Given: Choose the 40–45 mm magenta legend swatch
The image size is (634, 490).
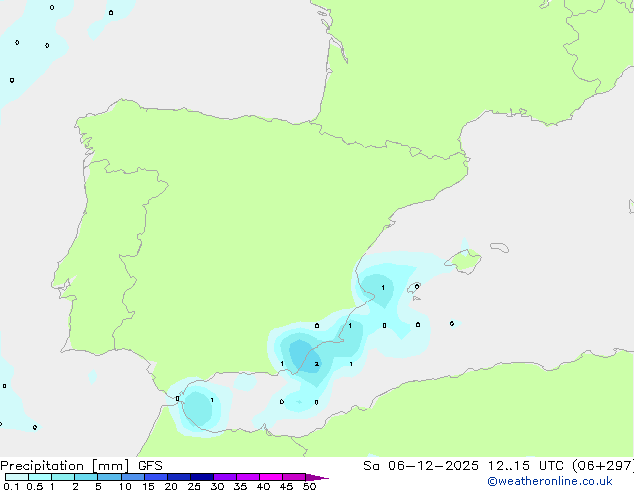Looking at the screenshot, I should [271, 477].
